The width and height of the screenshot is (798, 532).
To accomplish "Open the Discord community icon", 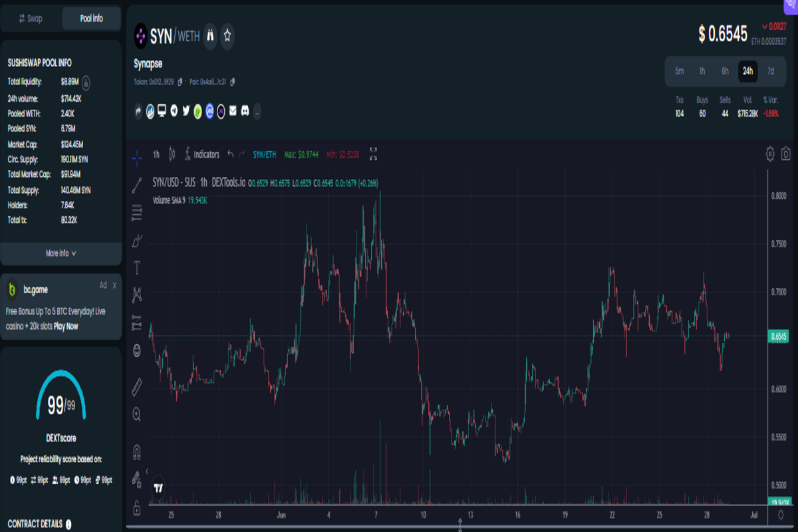I will pos(244,111).
